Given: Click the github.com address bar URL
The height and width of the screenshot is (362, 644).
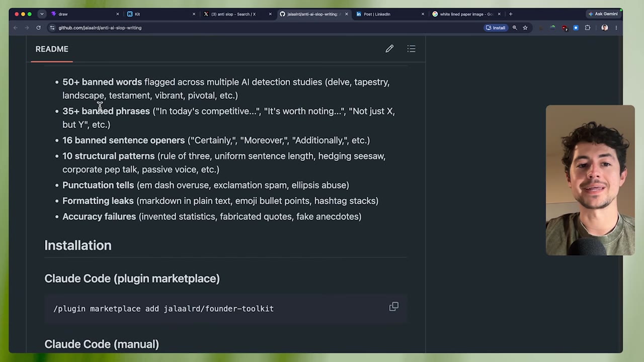Looking at the screenshot, I should click(x=100, y=28).
